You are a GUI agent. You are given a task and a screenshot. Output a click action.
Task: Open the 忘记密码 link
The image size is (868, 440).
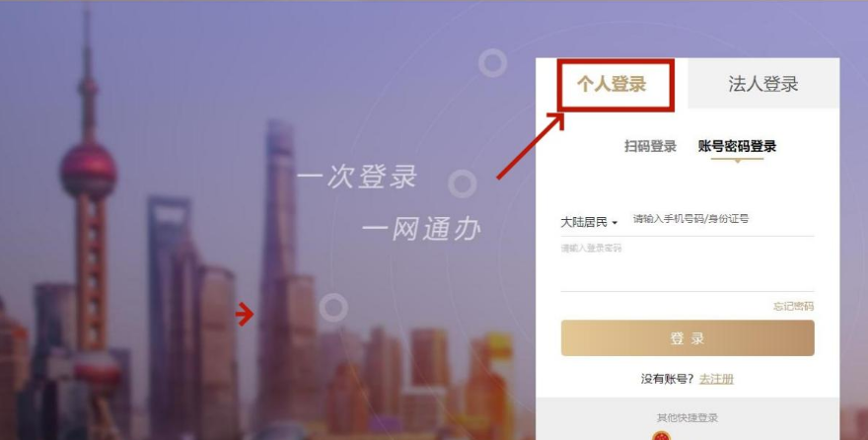[x=794, y=306]
